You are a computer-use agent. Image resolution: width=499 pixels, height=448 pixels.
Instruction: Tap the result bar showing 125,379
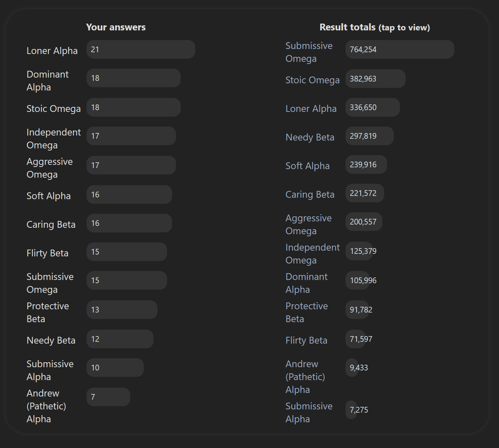click(x=359, y=251)
